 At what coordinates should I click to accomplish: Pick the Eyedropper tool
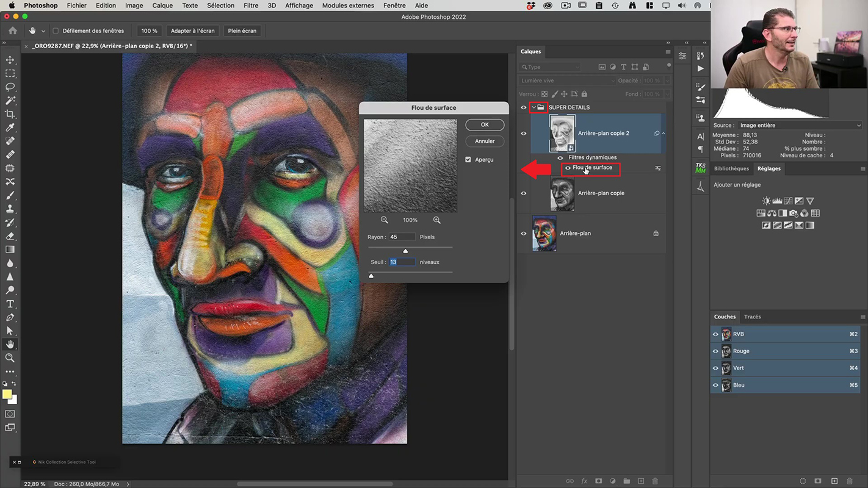(x=10, y=127)
